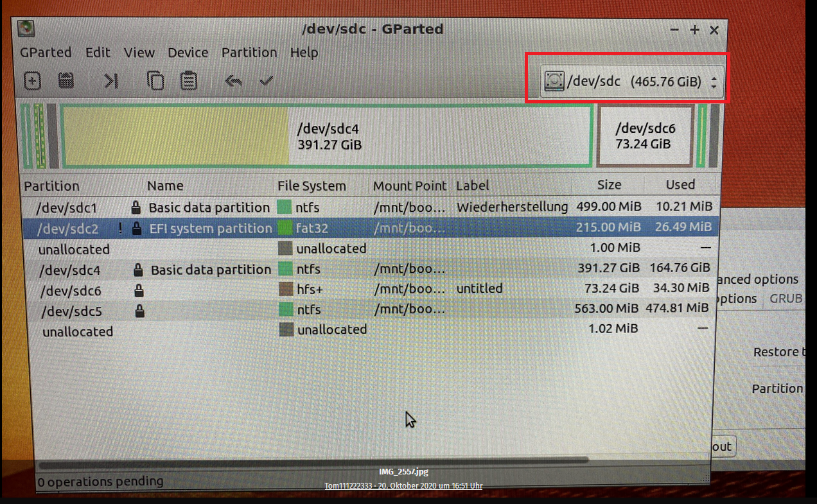Click the Paste partition toolbar icon

pyautogui.click(x=188, y=81)
